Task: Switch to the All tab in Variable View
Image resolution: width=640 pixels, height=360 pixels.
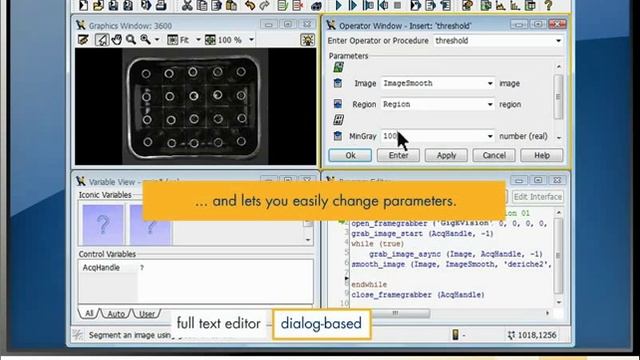Action: pos(89,313)
